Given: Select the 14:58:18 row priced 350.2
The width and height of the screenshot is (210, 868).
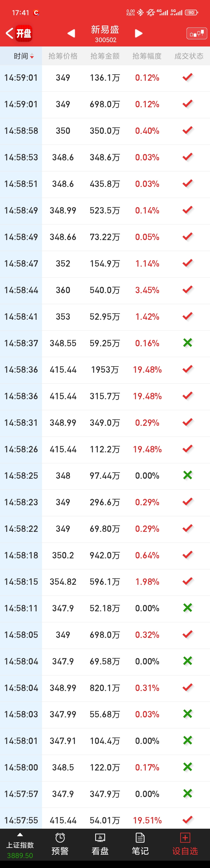Looking at the screenshot, I should pyautogui.click(x=105, y=555).
